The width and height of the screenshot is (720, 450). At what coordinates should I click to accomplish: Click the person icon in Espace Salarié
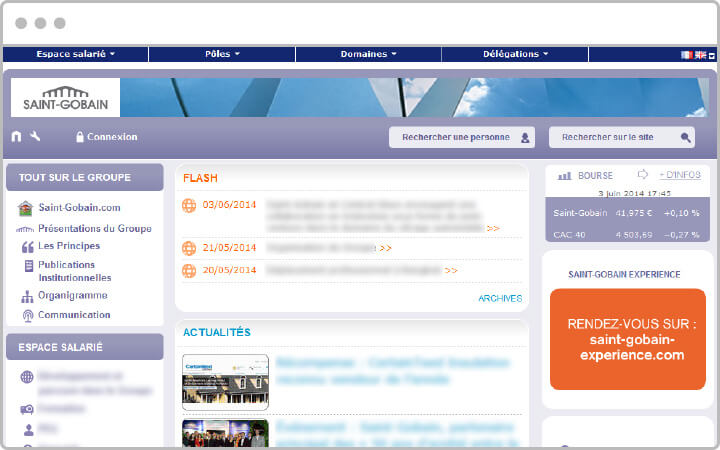click(x=28, y=430)
